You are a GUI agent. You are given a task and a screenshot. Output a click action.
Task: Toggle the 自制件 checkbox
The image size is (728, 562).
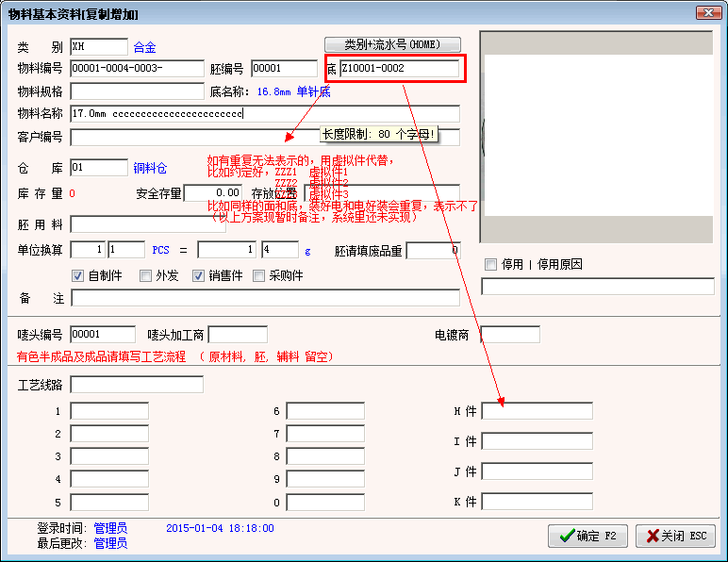pos(77,275)
